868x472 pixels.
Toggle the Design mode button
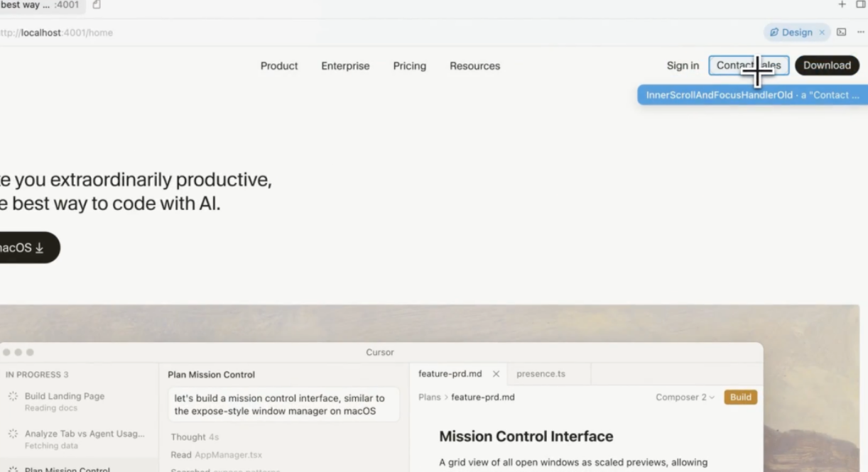pyautogui.click(x=791, y=33)
